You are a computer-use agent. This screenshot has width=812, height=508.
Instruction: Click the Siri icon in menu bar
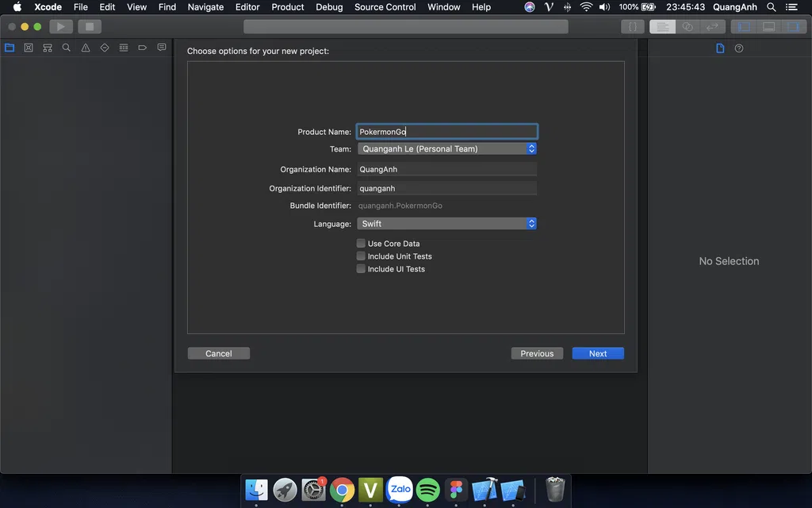[529, 7]
